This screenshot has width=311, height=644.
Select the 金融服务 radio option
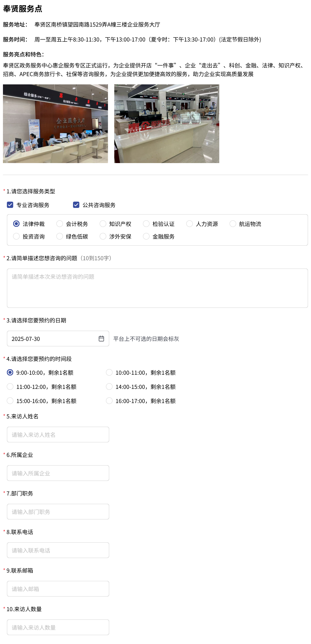146,236
